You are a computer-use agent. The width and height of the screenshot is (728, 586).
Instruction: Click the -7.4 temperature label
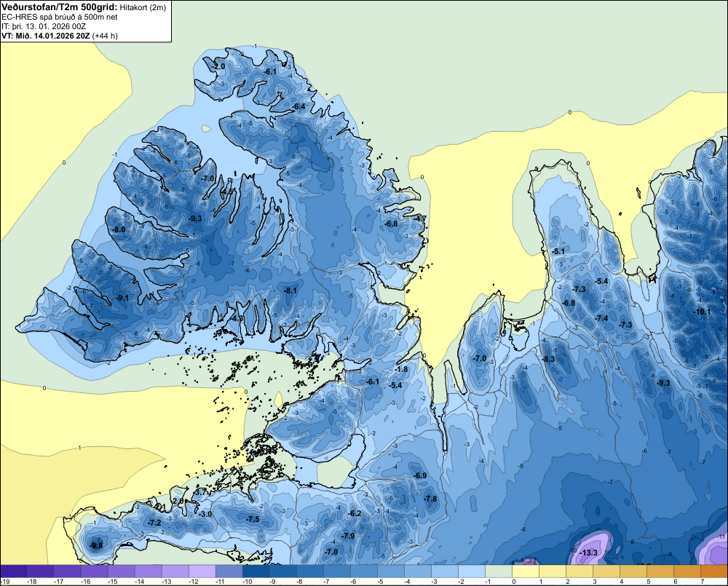tap(601, 319)
